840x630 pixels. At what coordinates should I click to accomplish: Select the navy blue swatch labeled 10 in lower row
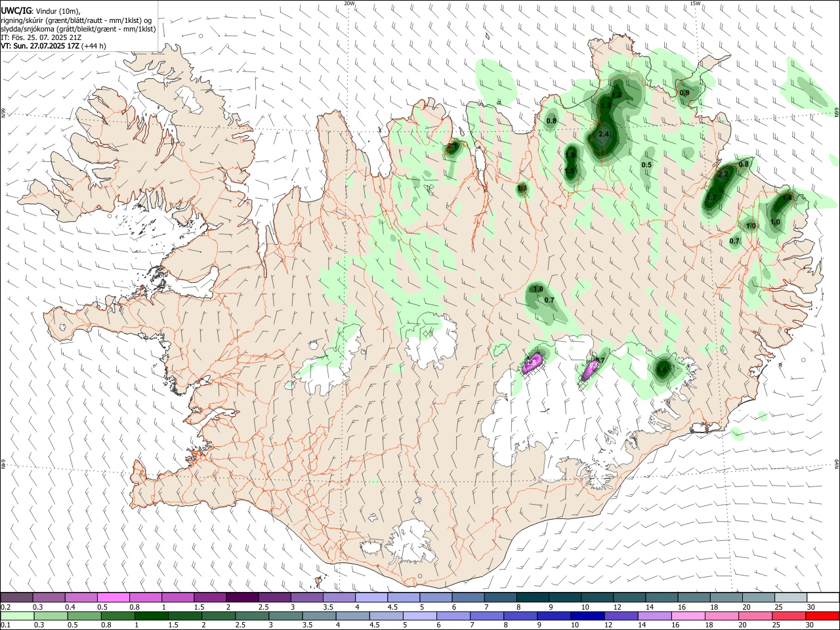[586, 616]
